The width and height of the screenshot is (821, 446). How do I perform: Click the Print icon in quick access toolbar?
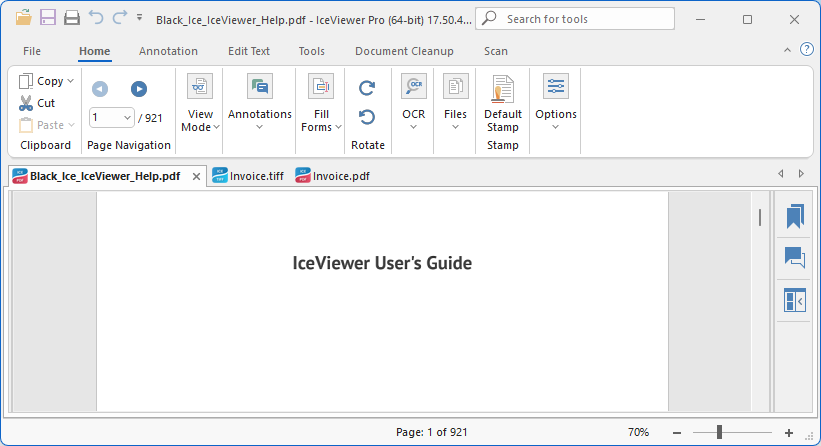pyautogui.click(x=72, y=18)
